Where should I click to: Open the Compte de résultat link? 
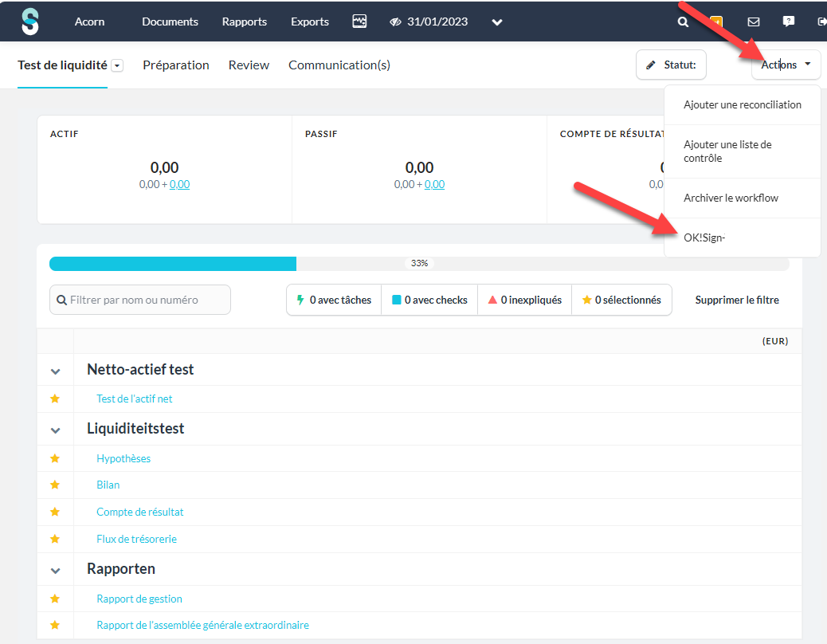(x=139, y=512)
